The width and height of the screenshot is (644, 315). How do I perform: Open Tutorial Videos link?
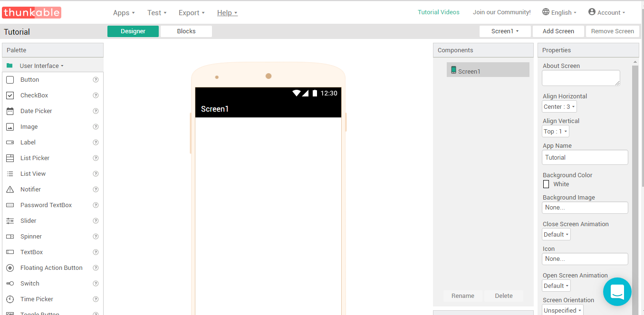coord(438,12)
